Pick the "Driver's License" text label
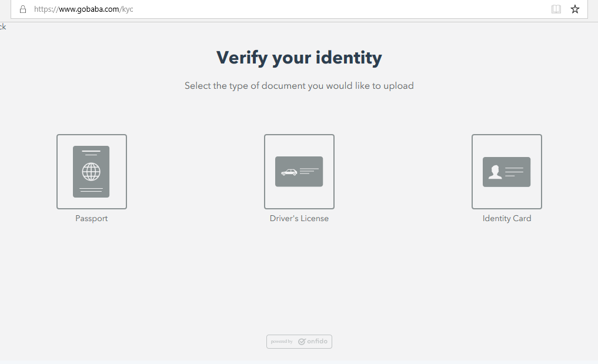 299,218
